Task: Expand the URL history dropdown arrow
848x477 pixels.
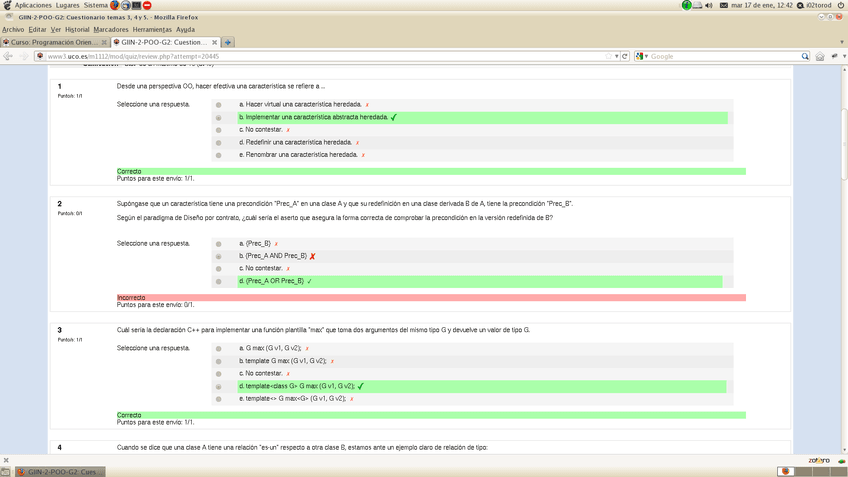Action: point(617,56)
